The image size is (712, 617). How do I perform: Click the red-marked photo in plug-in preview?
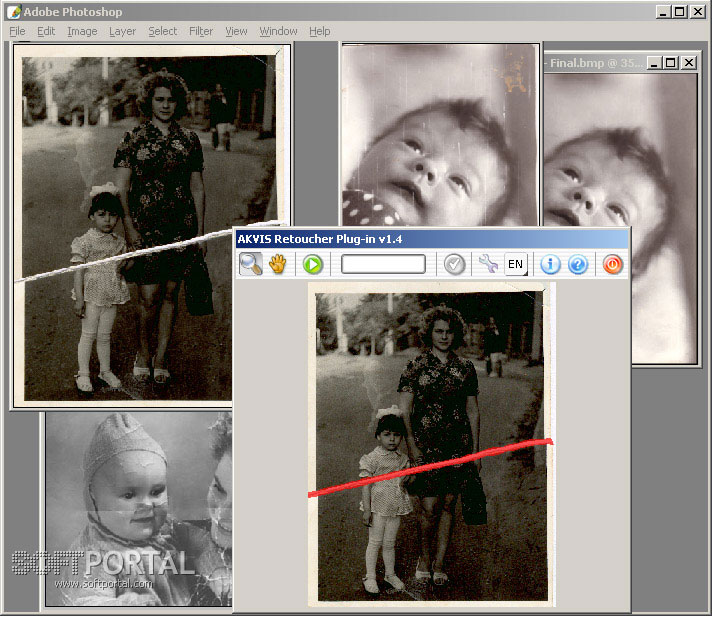coord(431,445)
